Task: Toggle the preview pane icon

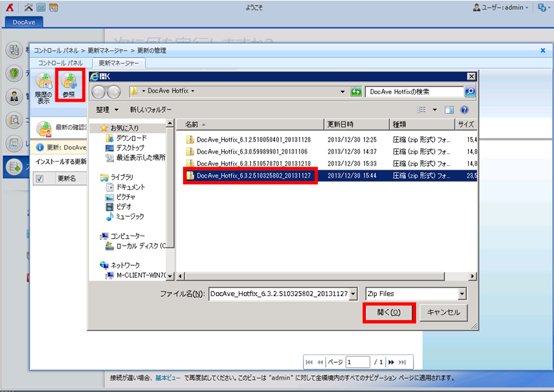Action: point(449,110)
